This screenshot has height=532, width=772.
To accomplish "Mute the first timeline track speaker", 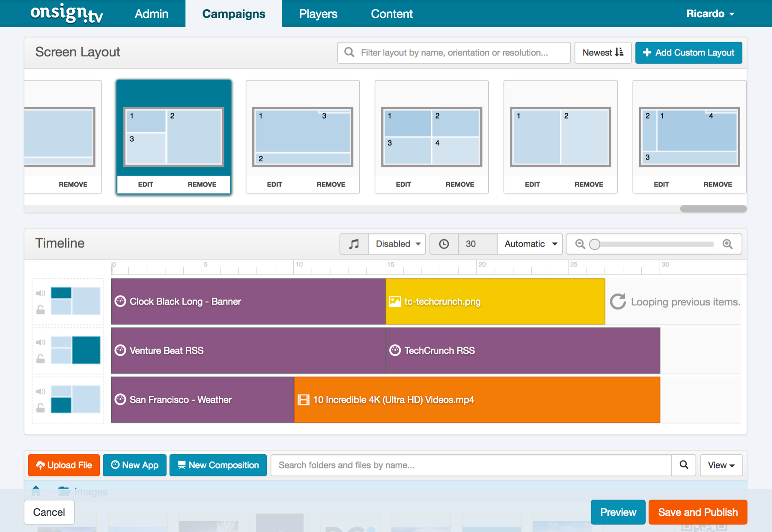I will tap(41, 293).
